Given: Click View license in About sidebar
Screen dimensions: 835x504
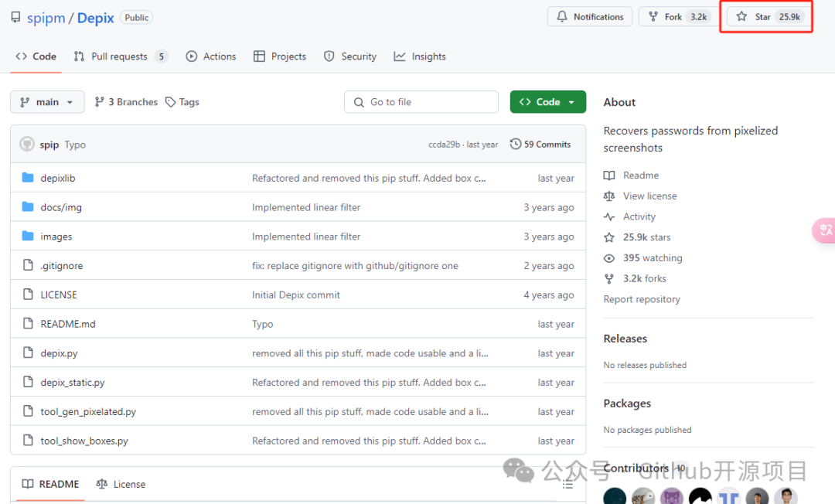Looking at the screenshot, I should tap(649, 196).
